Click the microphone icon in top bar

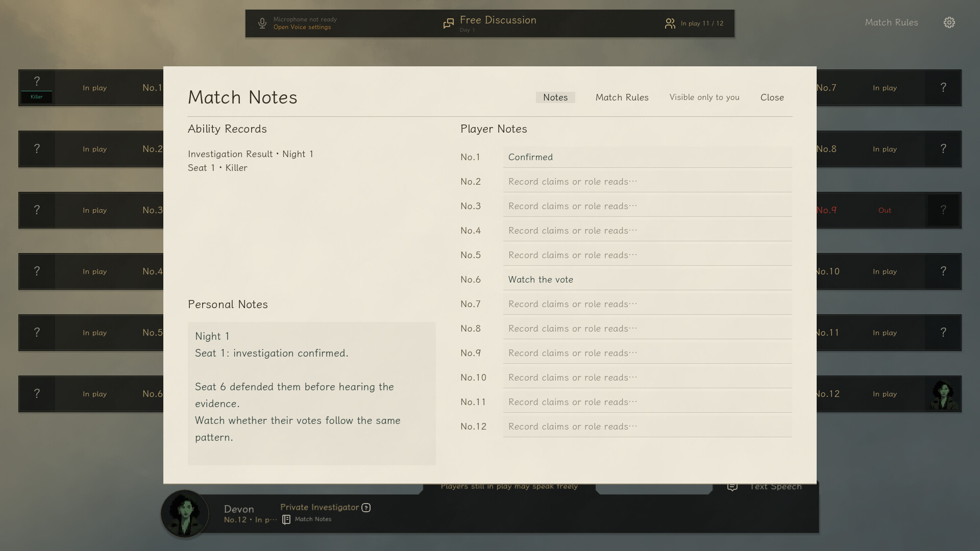click(x=262, y=23)
